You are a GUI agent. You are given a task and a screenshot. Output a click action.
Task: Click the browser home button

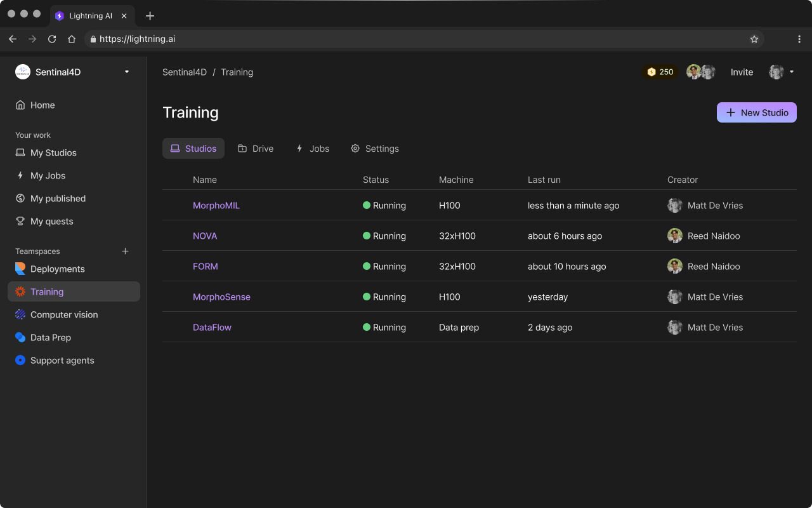(x=72, y=39)
